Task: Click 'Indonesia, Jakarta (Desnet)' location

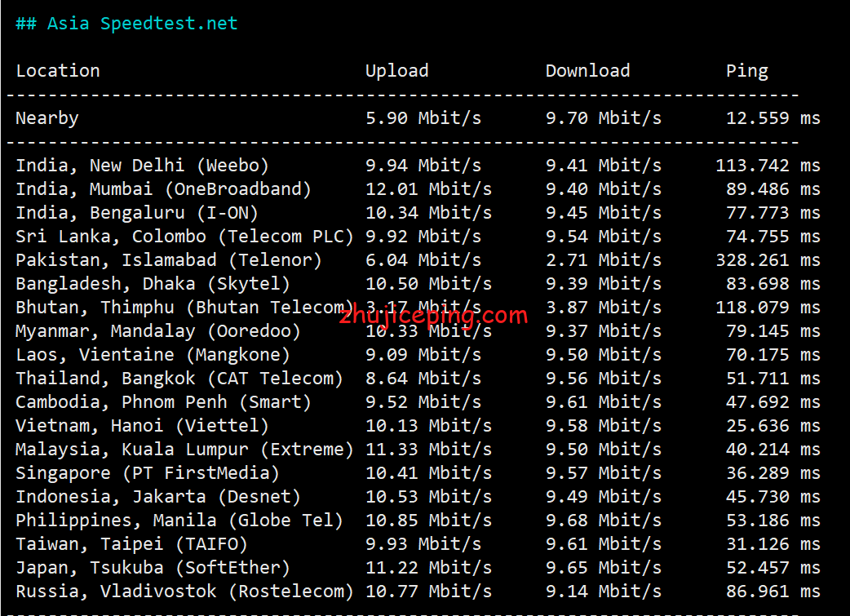Action: click(x=157, y=497)
